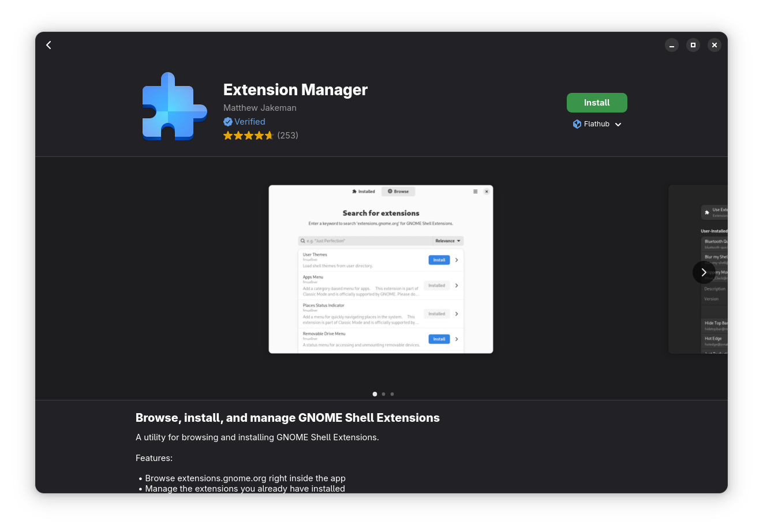This screenshot has width=763, height=532.
Task: Select the first screenshot carousel dot
Action: tap(375, 394)
